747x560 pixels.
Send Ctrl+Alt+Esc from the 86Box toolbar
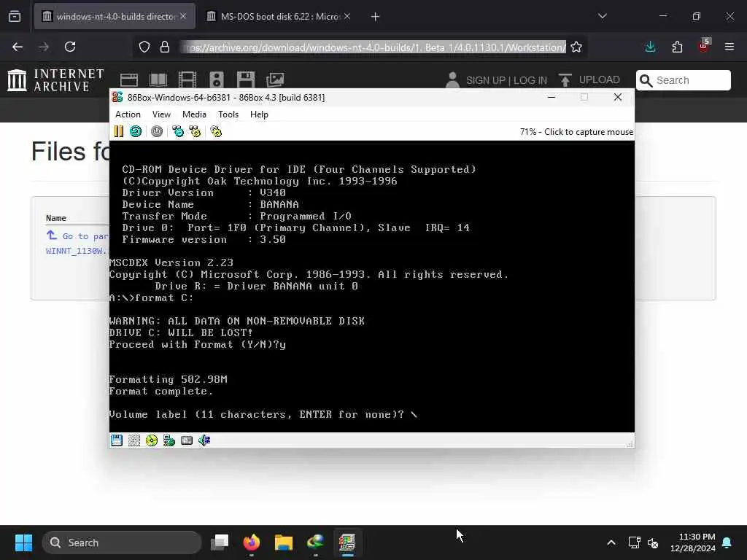tap(195, 131)
